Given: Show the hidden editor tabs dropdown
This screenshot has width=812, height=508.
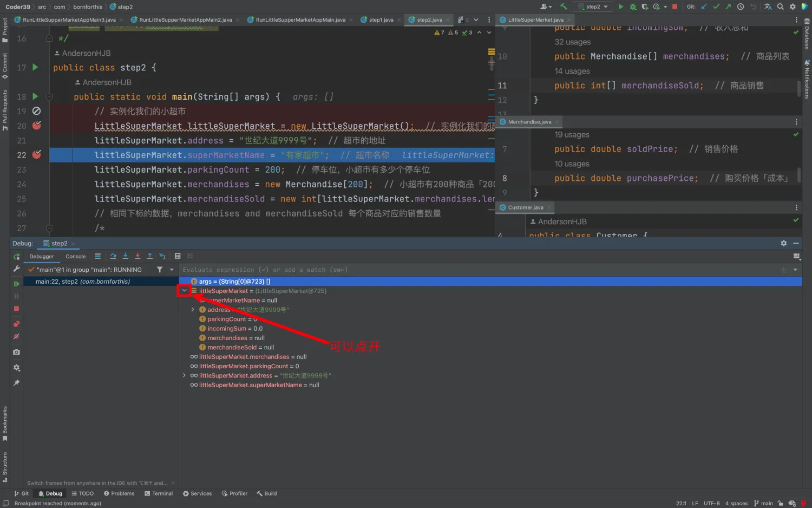Looking at the screenshot, I should [x=476, y=19].
